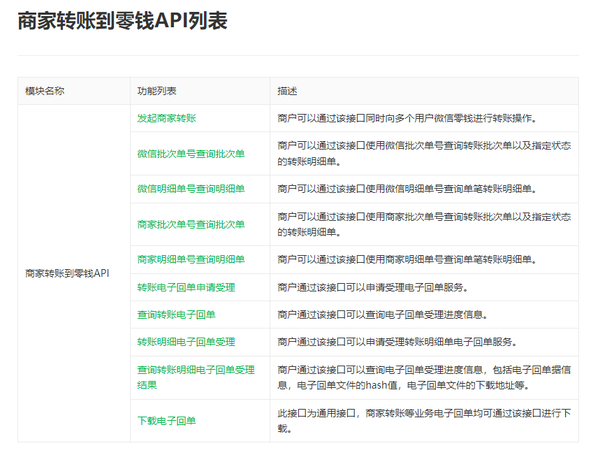This screenshot has width=600, height=469.
Task: Click the 查询转账电子回单 link
Action: [x=176, y=315]
